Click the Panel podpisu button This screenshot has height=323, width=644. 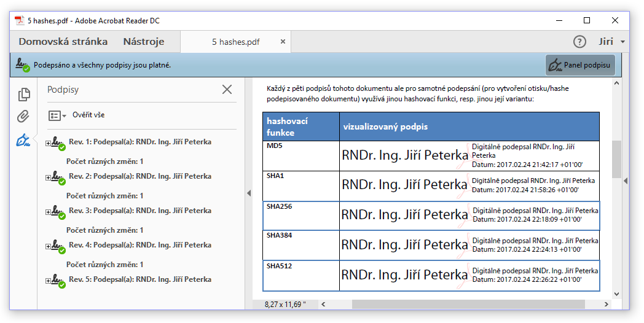click(579, 65)
